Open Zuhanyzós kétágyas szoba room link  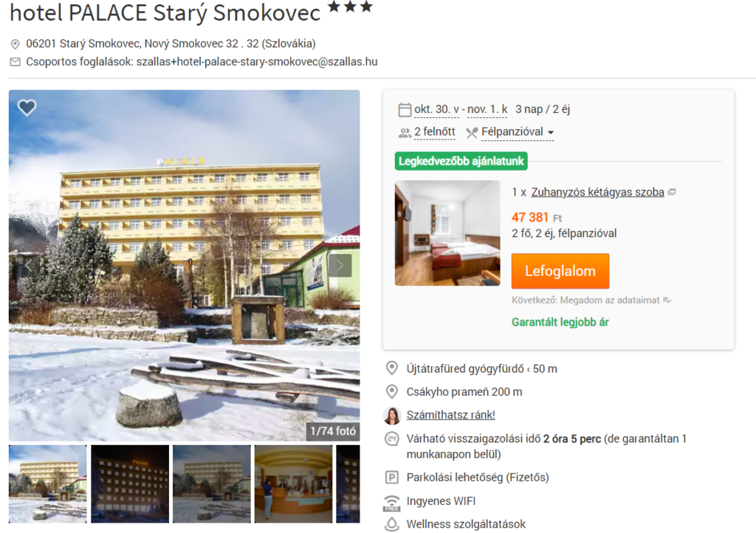tap(597, 192)
